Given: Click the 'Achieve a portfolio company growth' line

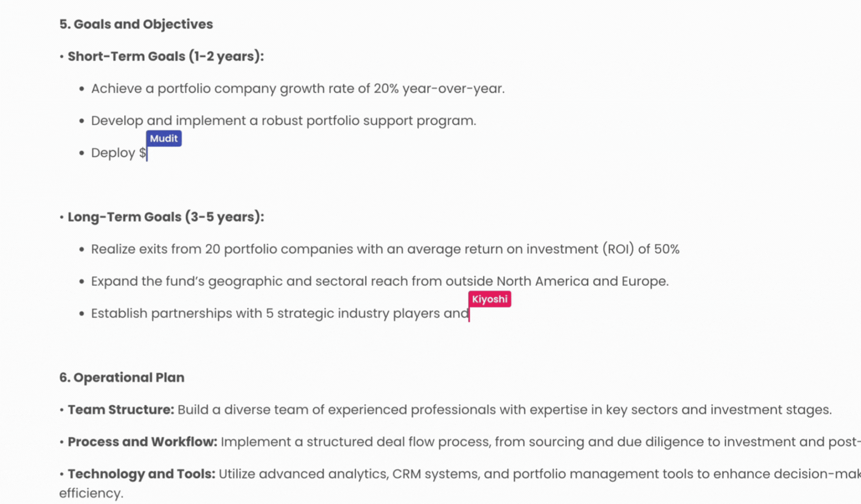Looking at the screenshot, I should point(298,88).
